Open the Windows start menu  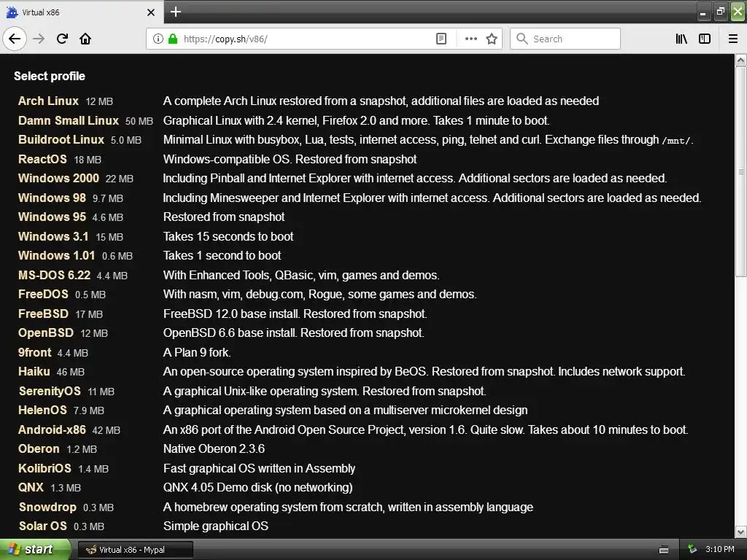pos(34,550)
